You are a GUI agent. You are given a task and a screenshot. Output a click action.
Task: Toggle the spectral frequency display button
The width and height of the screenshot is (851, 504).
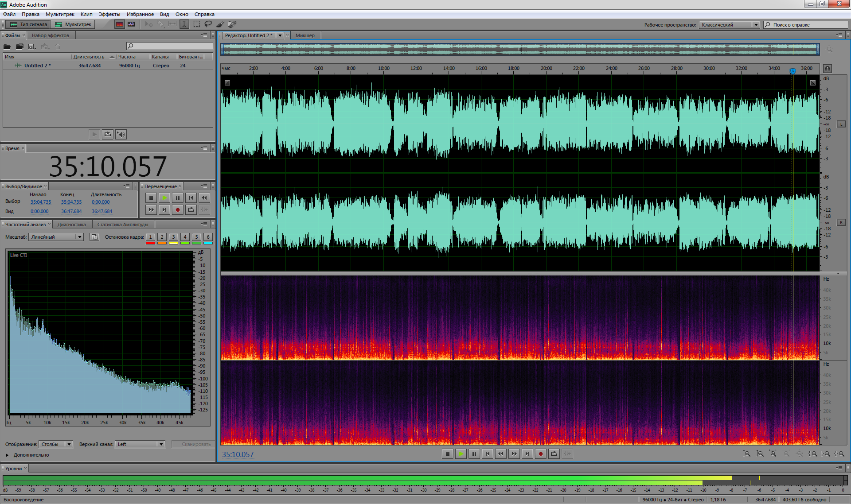120,24
